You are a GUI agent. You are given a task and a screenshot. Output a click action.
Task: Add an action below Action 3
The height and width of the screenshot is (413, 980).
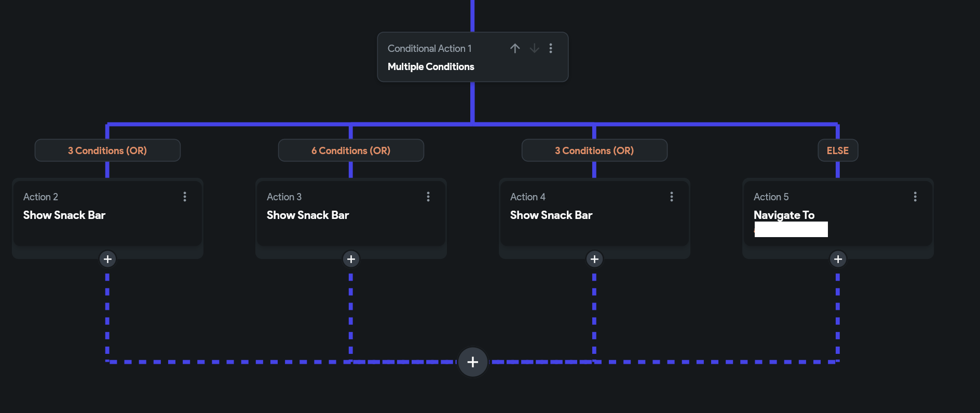coord(351,259)
